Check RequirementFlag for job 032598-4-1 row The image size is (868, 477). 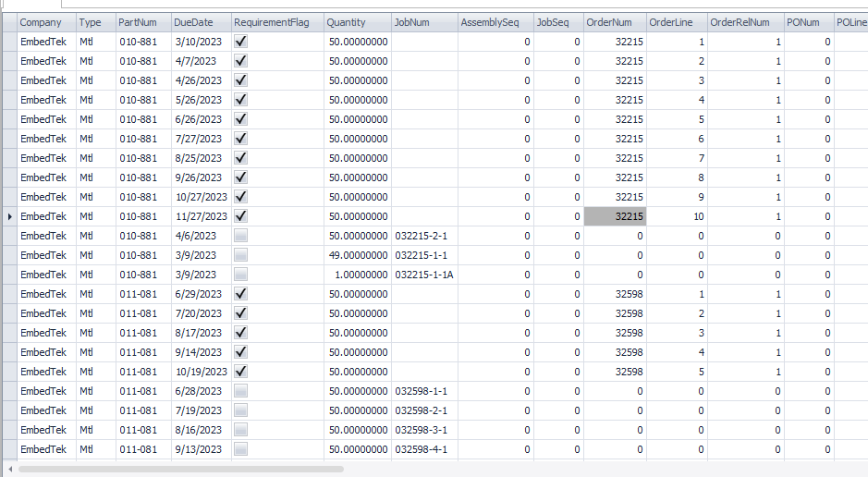pyautogui.click(x=240, y=449)
